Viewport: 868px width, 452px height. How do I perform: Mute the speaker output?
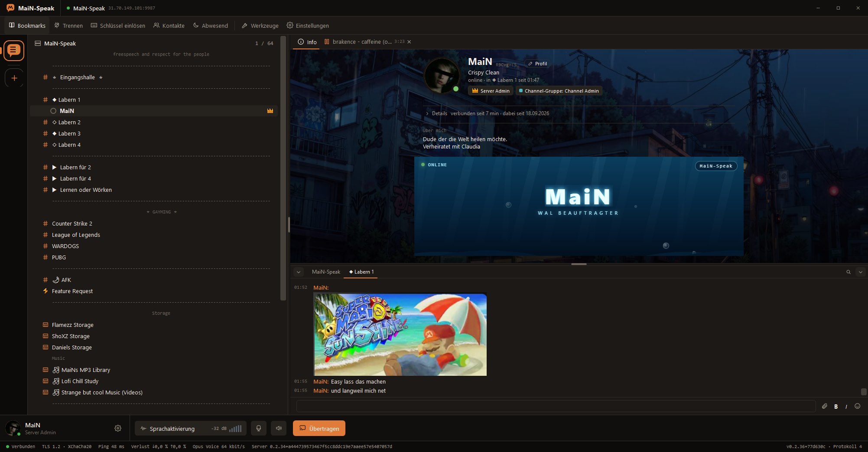tap(279, 429)
